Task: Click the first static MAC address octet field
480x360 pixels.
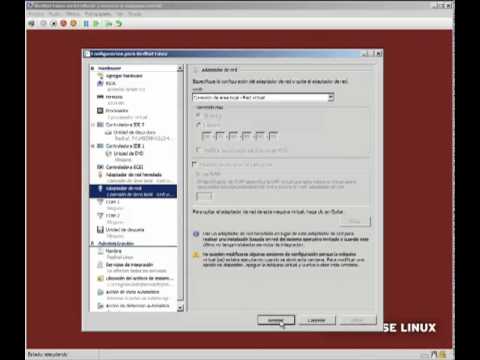Action: click(206, 136)
